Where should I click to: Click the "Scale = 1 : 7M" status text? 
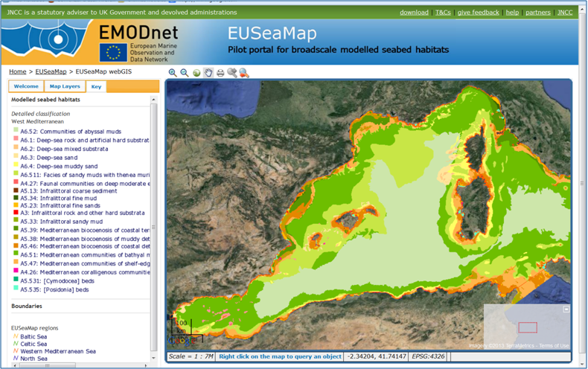point(191,356)
